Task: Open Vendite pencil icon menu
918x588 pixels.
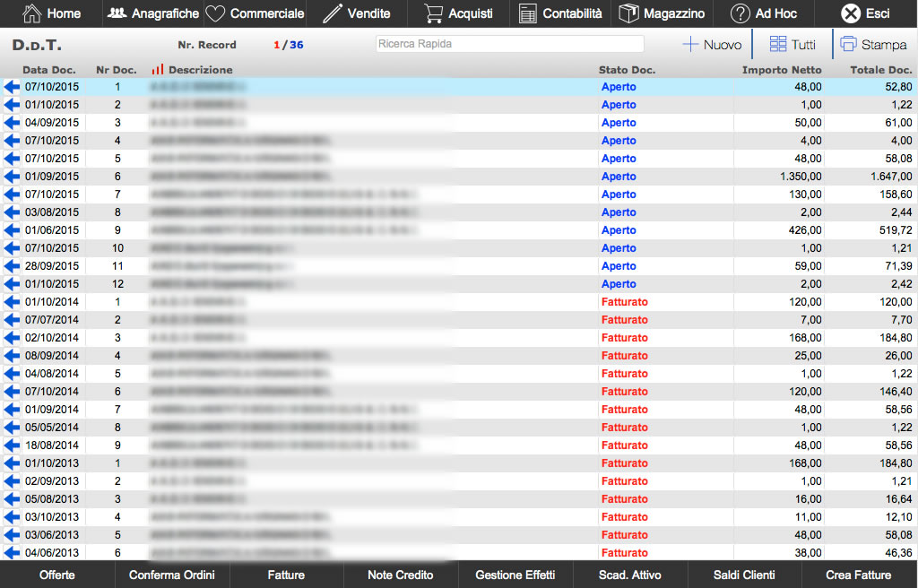Action: (x=333, y=13)
